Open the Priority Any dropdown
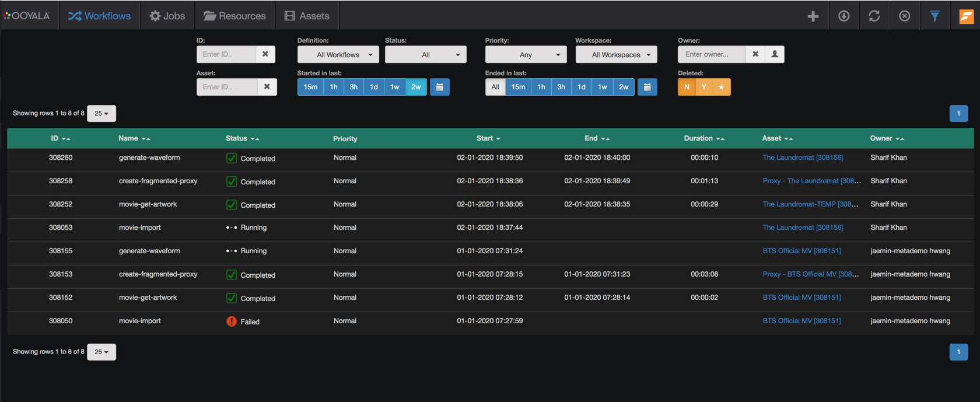Image resolution: width=980 pixels, height=402 pixels. point(526,55)
